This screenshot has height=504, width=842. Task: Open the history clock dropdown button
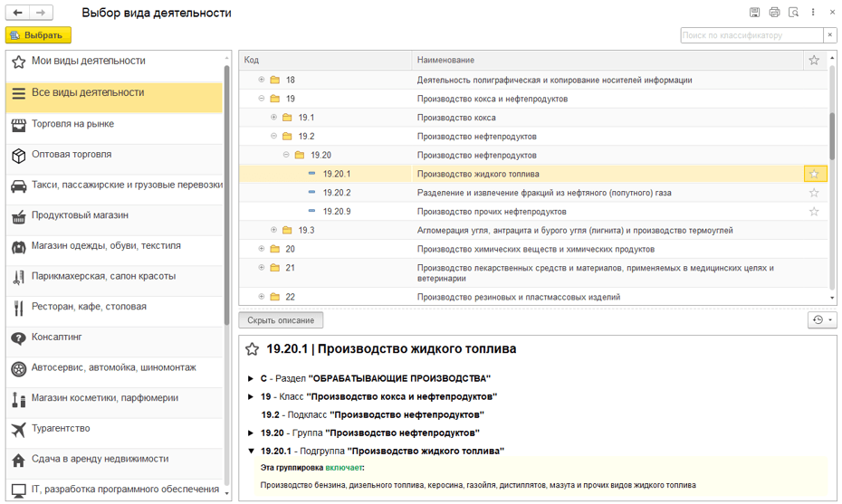coord(821,320)
